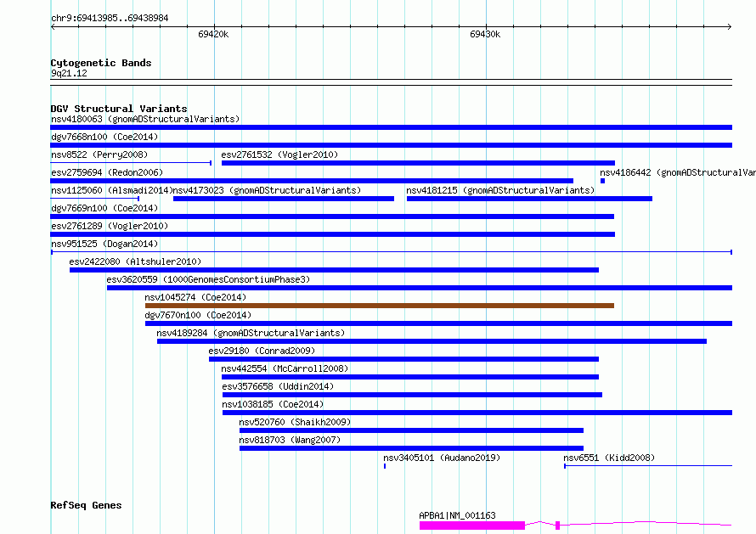Screen dimensions: 756x534
Task: Click the thin nsv951525 variant line
Action: [x=392, y=252]
